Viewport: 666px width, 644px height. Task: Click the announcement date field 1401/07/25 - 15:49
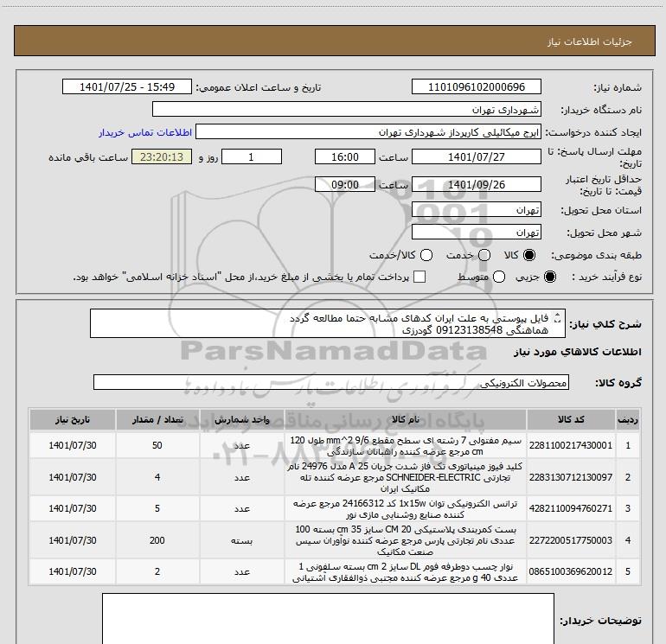[127, 86]
